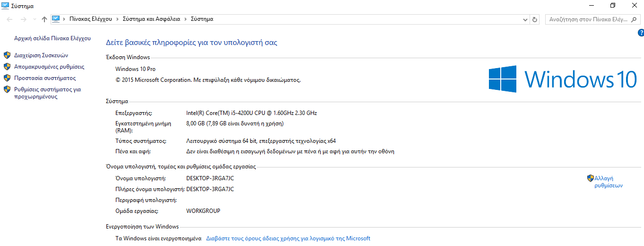Click the 64 bit system type text

[x=261, y=141]
